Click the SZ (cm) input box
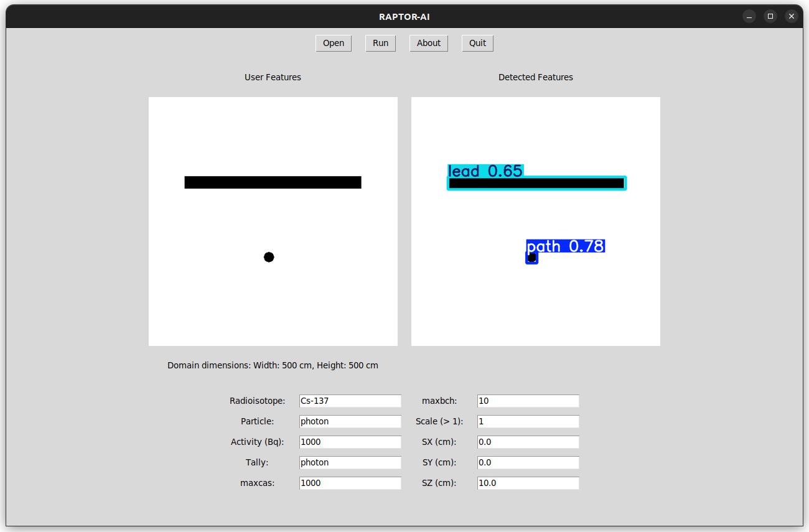 528,483
